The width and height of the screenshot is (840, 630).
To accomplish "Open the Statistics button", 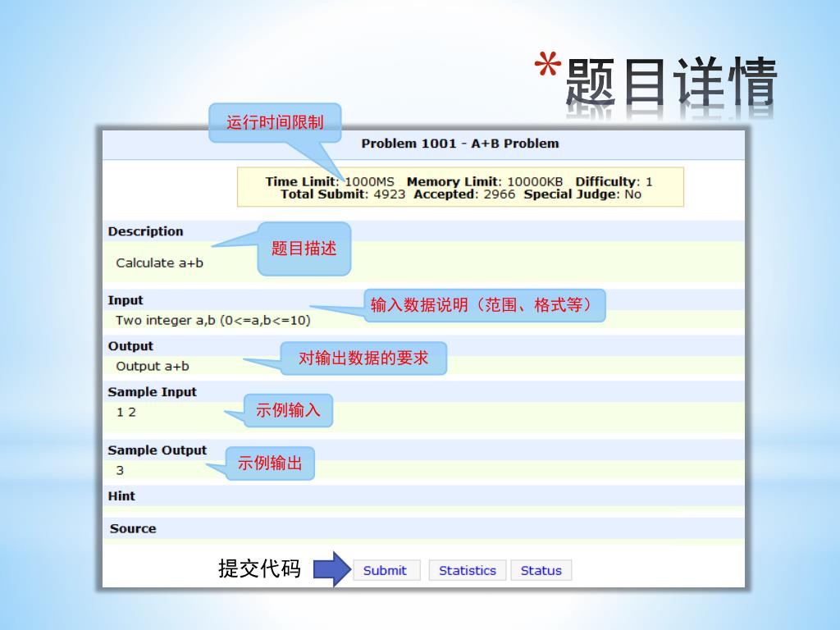I will click(x=467, y=571).
